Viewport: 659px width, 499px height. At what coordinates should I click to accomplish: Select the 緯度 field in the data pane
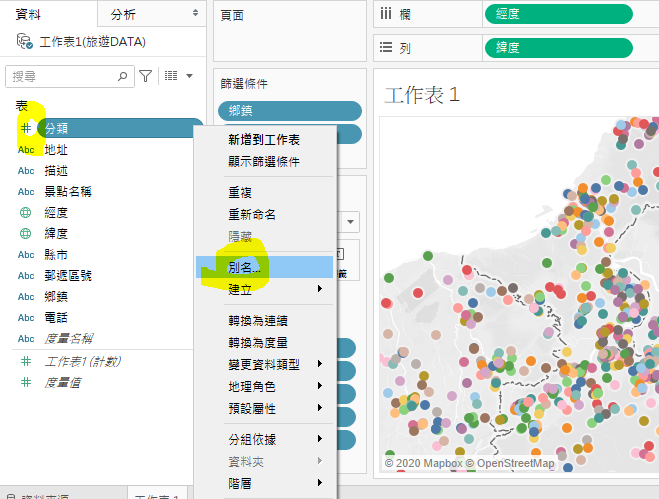56,233
